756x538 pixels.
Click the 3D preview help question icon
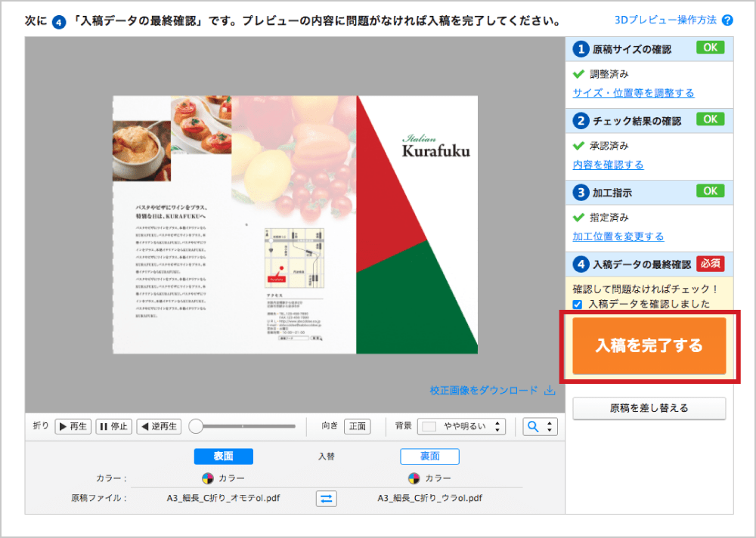click(x=727, y=20)
